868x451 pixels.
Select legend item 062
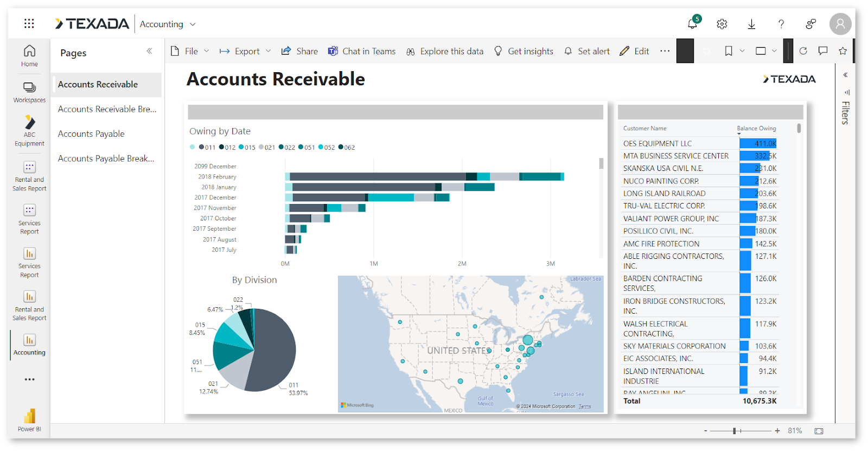(347, 148)
